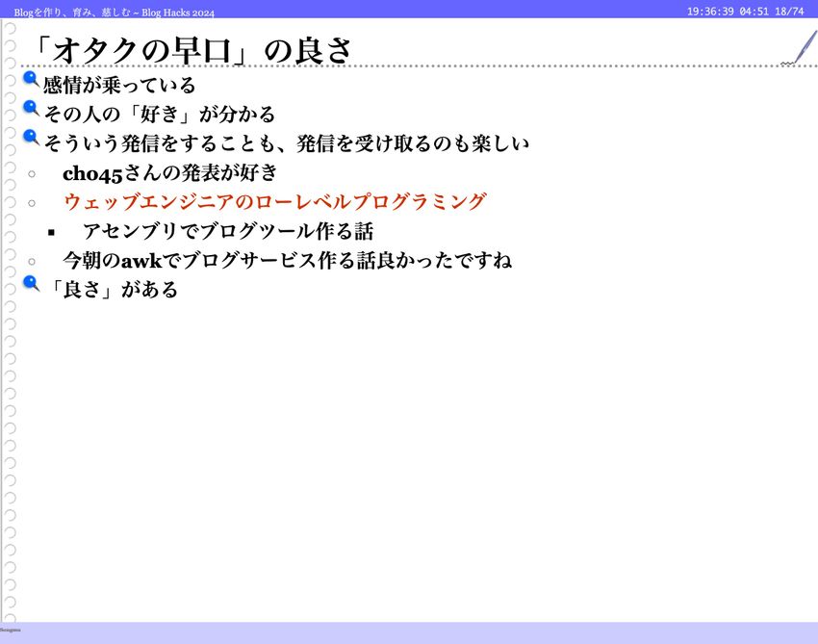
Task: Click the small footer text at bottom-left
Action: 11,629
